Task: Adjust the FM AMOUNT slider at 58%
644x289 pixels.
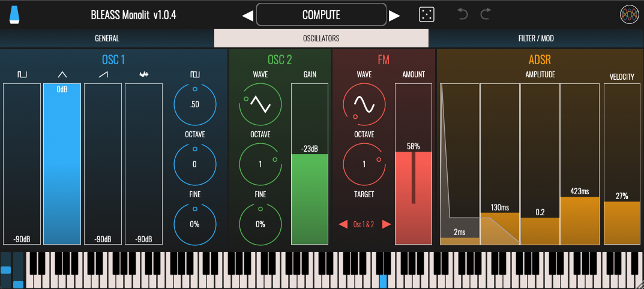Action: click(414, 164)
